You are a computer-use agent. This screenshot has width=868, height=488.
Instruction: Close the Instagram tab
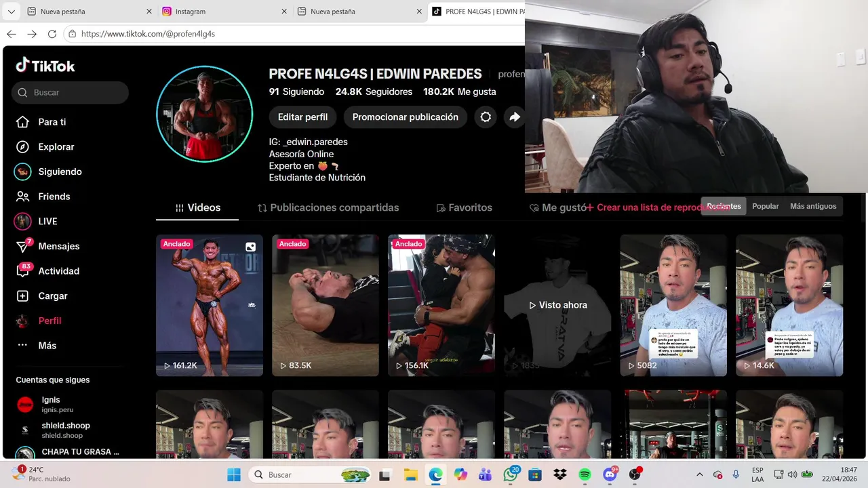click(x=283, y=12)
